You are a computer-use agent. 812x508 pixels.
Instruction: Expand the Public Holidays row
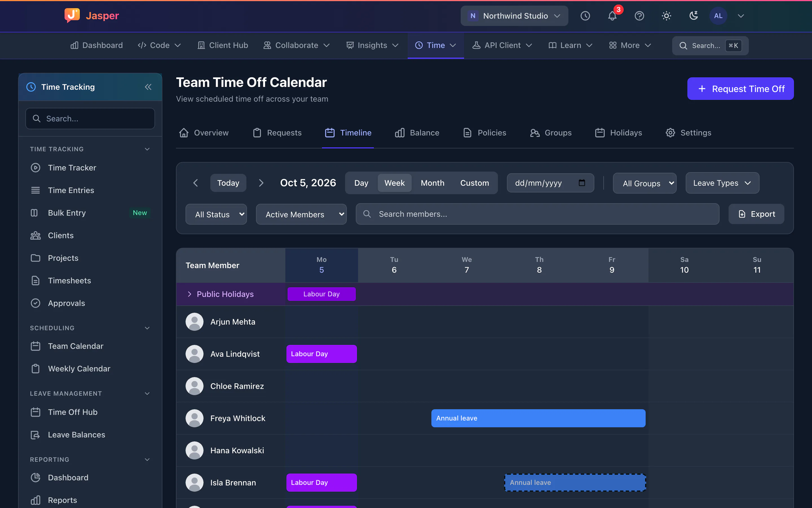pyautogui.click(x=189, y=294)
